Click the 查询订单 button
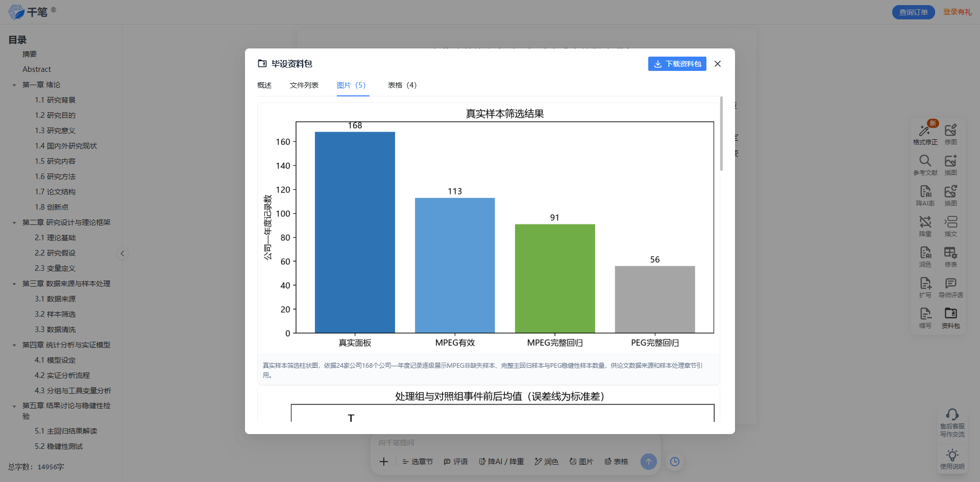 coord(914,12)
